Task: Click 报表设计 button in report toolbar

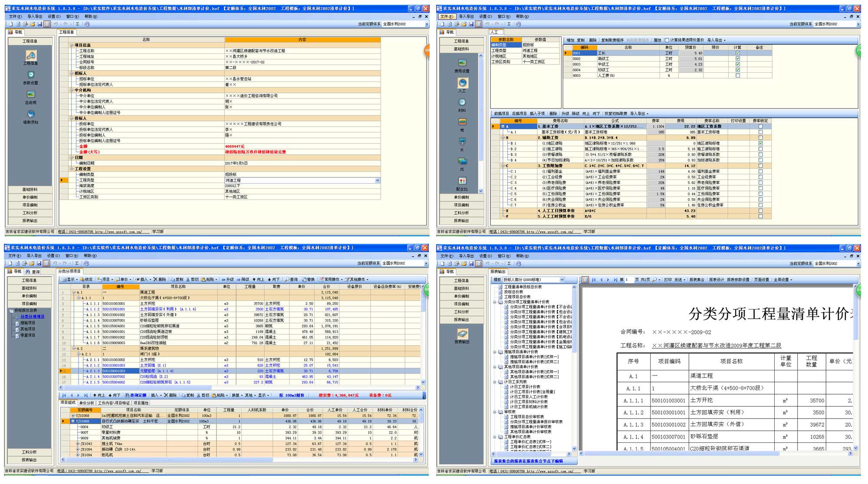Action: [716, 280]
